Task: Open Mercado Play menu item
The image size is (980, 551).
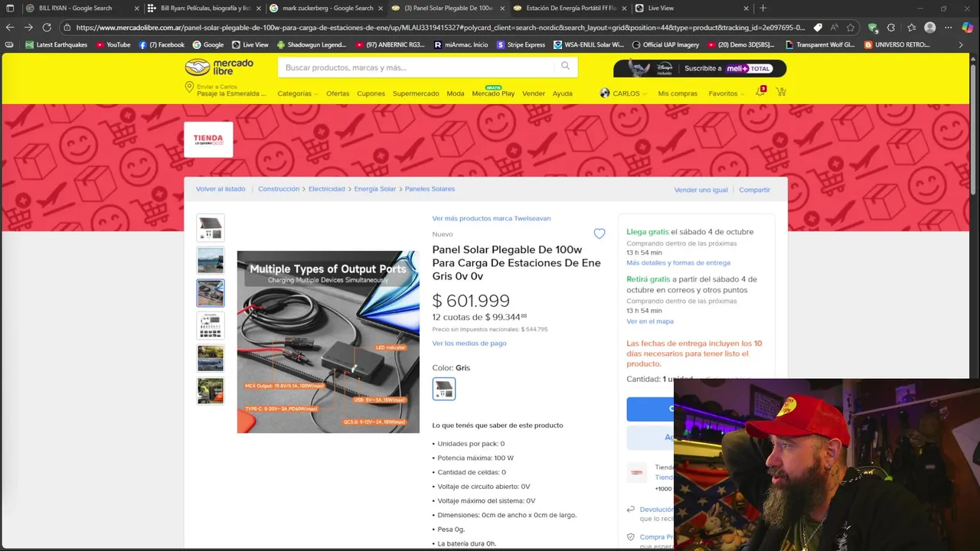Action: [493, 93]
